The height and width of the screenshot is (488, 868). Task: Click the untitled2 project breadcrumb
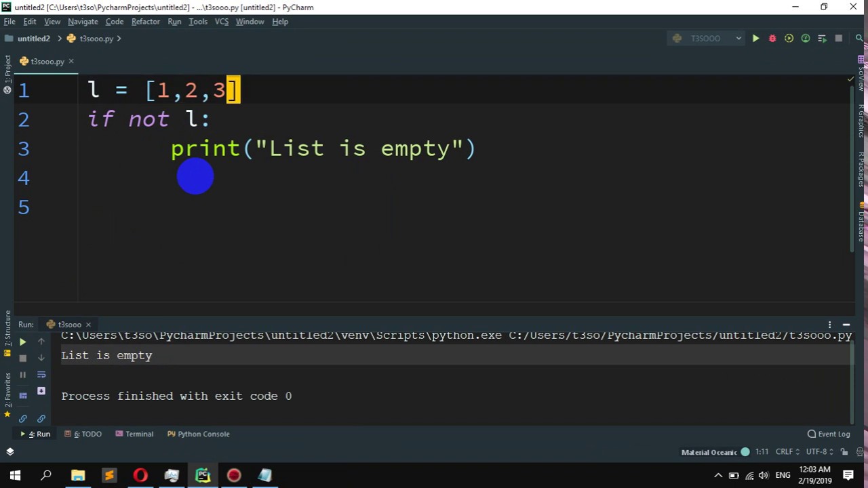pos(28,39)
